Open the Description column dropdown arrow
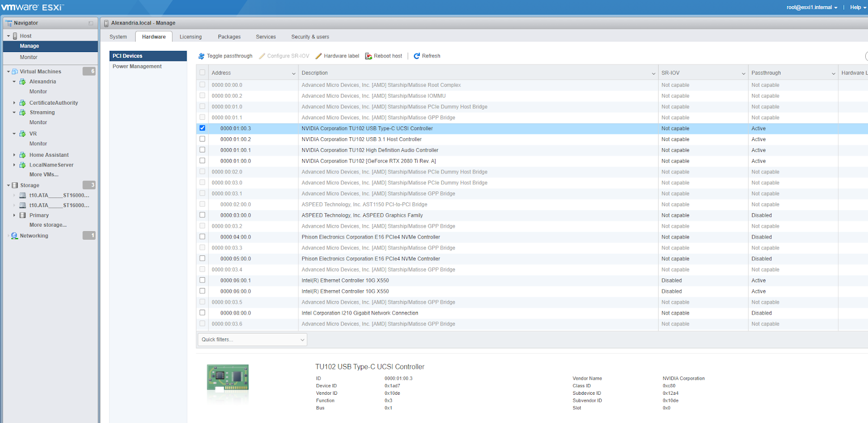 coord(654,73)
